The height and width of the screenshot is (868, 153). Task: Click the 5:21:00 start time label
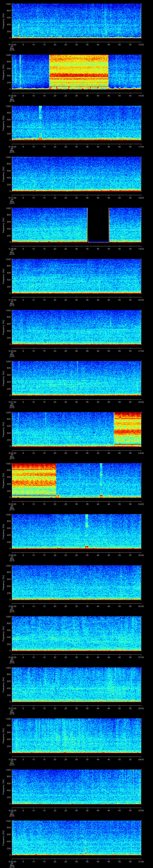tap(12, 402)
